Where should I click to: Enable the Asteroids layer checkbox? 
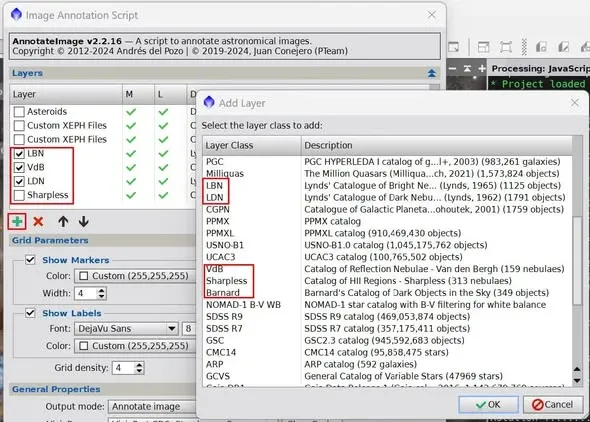click(19, 112)
